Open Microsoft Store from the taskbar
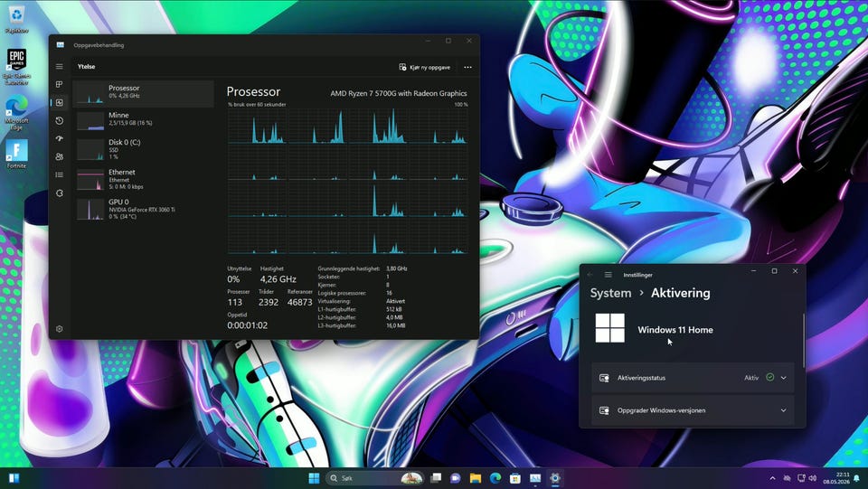The image size is (868, 489). pos(515,478)
